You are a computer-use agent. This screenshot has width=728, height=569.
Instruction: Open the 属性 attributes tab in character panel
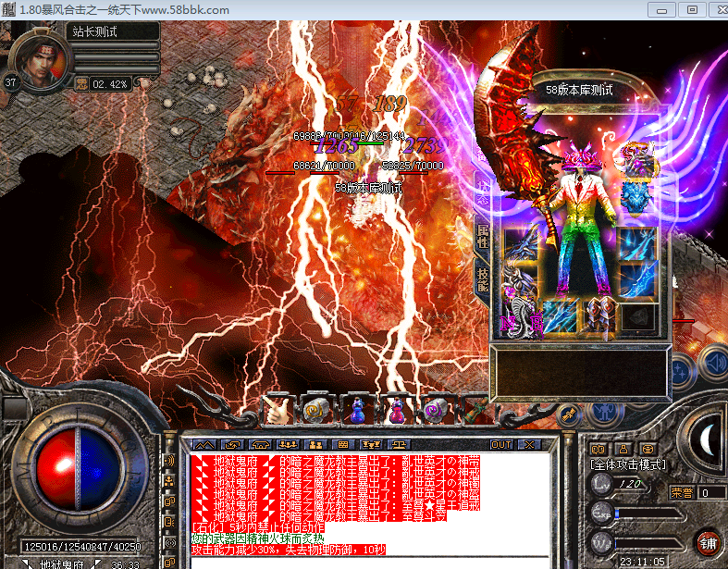tap(483, 236)
